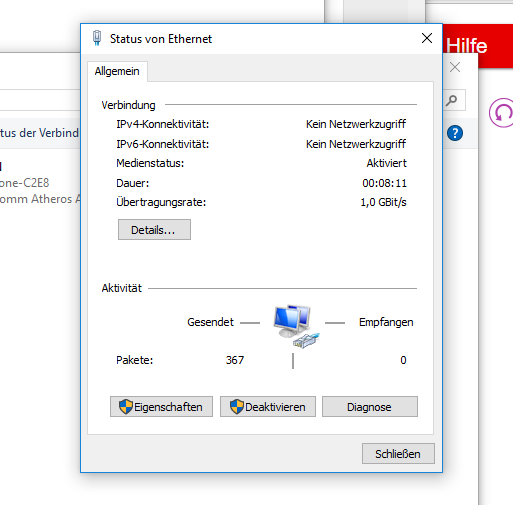The width and height of the screenshot is (513, 505).
Task: Click the Dauer value 00:08:11
Action: 385,183
